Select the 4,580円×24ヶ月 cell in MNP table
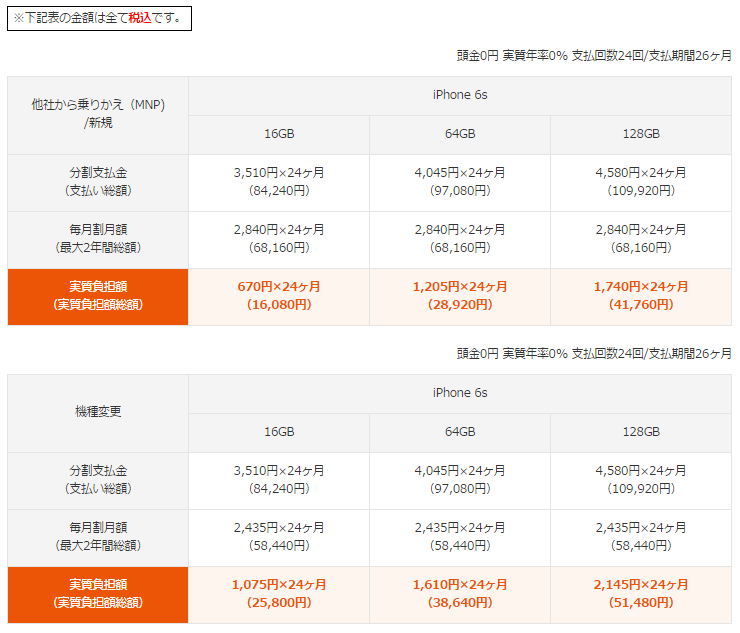Viewport: 740px width, 633px height. pos(641,183)
